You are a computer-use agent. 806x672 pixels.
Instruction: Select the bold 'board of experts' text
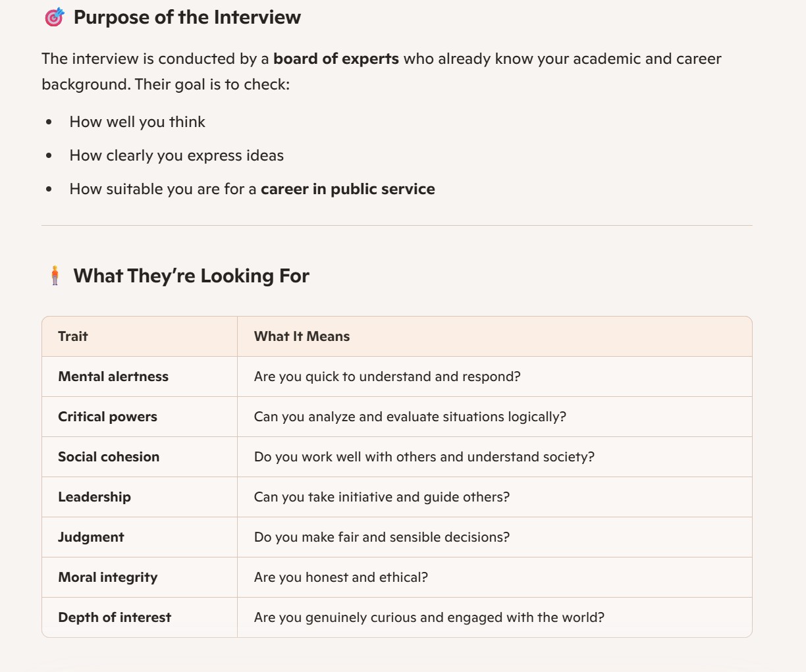click(336, 59)
